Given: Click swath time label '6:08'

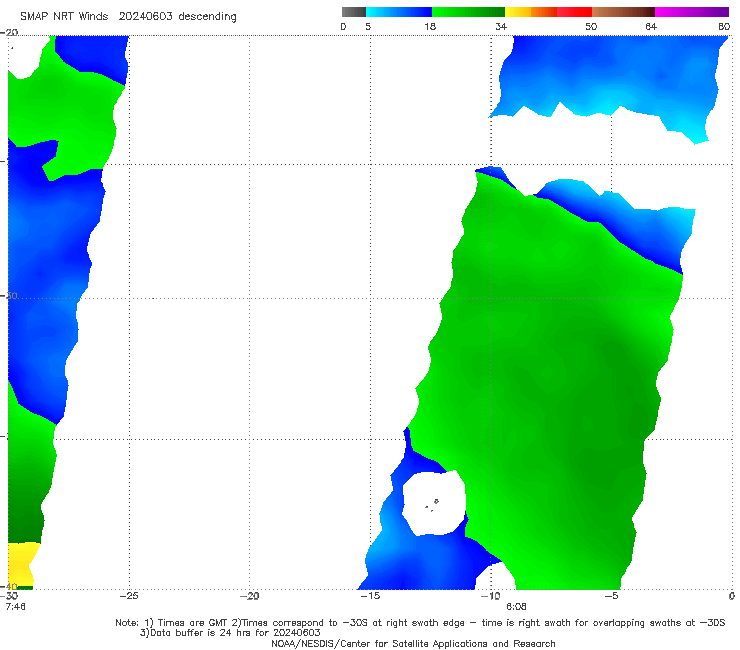Looking at the screenshot, I should (x=516, y=607).
